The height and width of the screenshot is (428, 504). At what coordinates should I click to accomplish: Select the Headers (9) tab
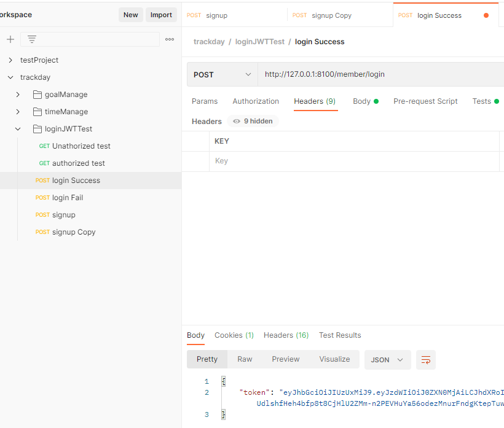pos(315,101)
